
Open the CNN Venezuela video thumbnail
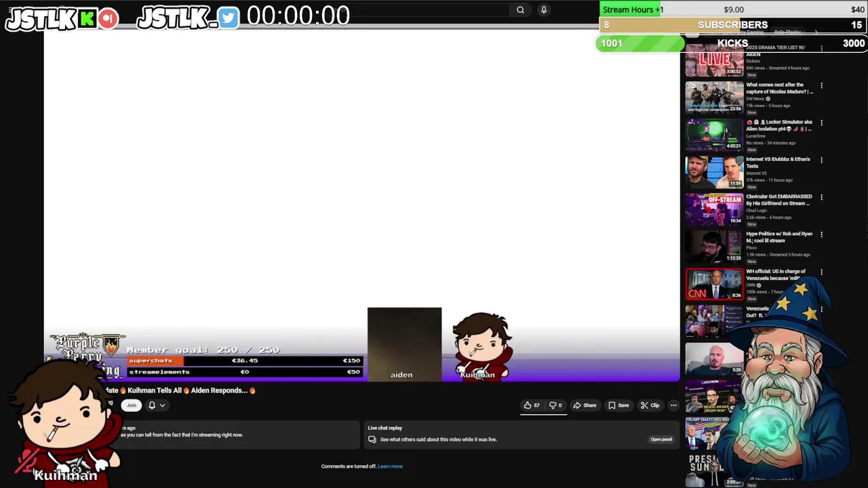714,283
